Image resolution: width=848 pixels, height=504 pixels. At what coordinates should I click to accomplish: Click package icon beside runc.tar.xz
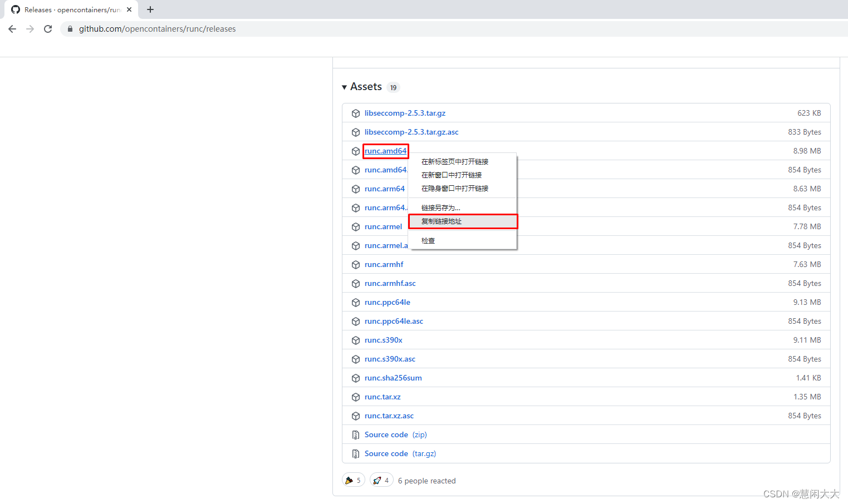356,397
